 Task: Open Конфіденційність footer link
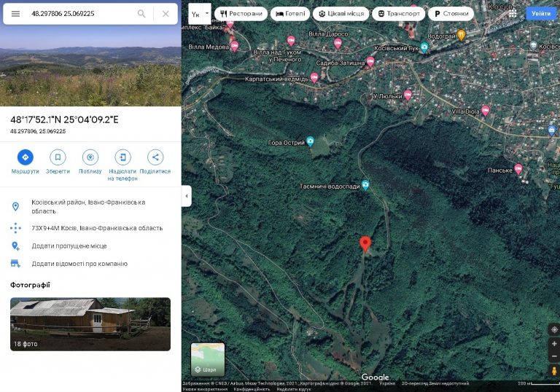pos(252,389)
